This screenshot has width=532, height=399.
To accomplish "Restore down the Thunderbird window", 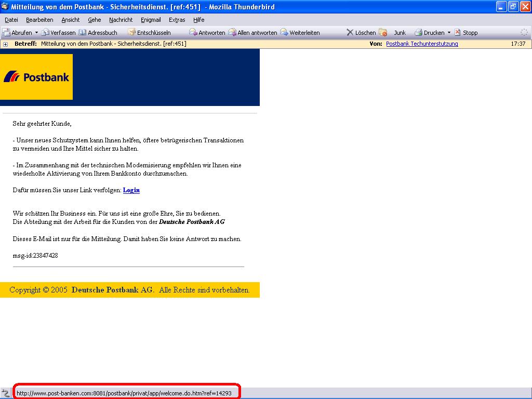I will coord(513,7).
